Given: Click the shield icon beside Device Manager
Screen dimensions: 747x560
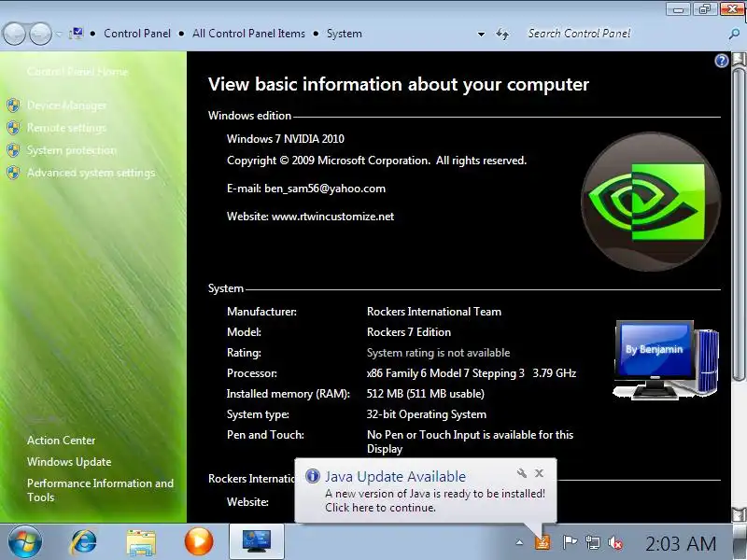Looking at the screenshot, I should click(13, 105).
